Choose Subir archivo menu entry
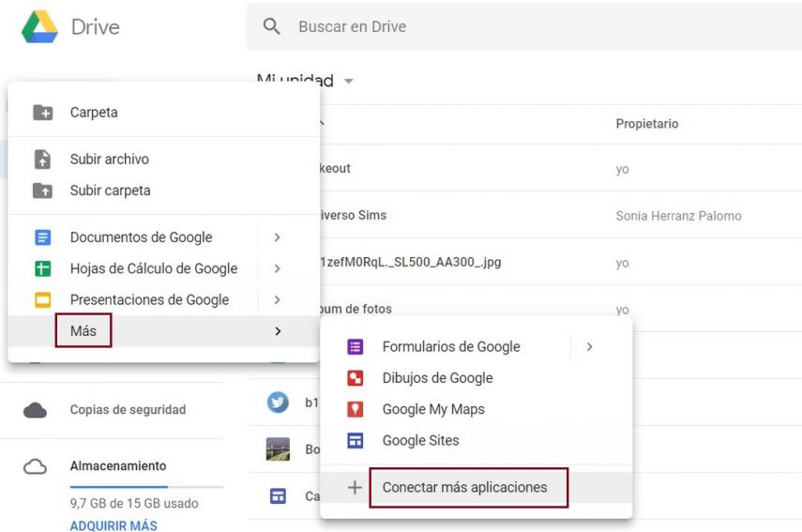Viewport: 802px width, 532px height. (x=110, y=160)
